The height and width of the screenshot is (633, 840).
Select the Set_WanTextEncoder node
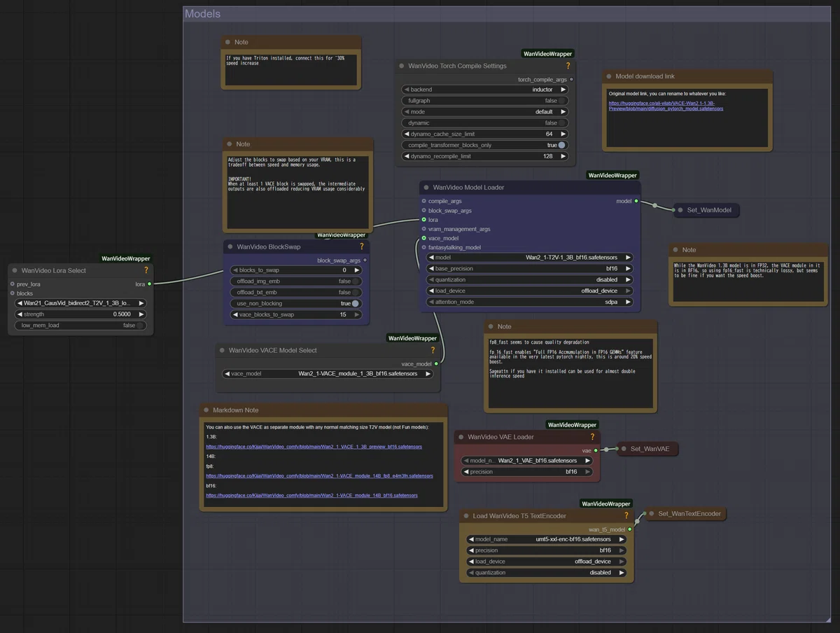tap(686, 514)
